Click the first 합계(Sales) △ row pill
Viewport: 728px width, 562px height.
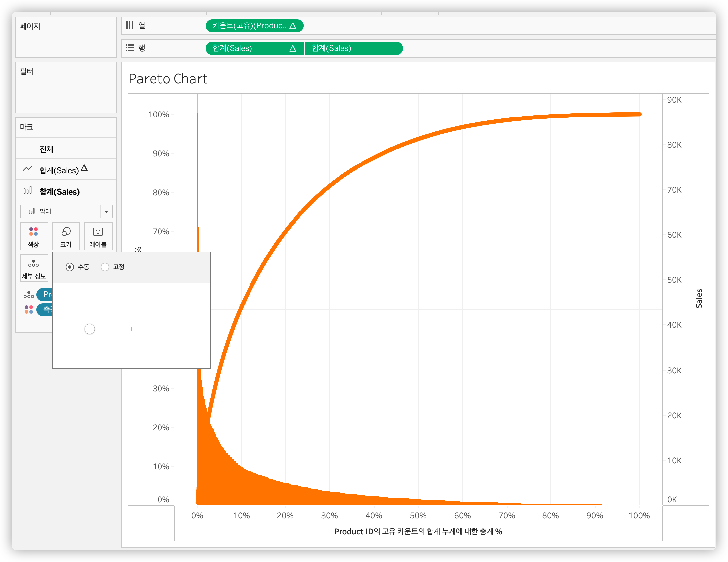click(254, 48)
